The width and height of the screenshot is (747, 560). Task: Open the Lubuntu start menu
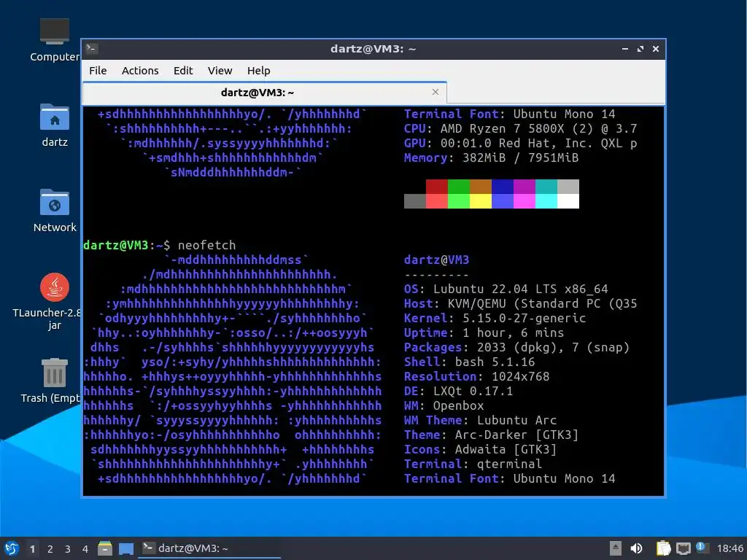11,548
